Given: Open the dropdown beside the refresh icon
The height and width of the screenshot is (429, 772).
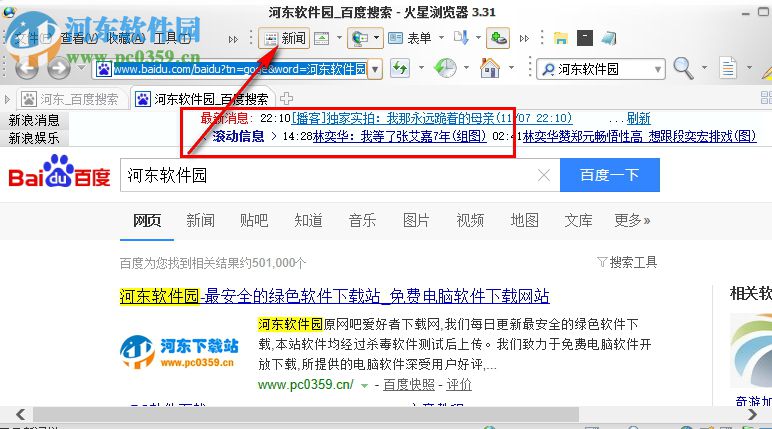Looking at the screenshot, I should (421, 67).
